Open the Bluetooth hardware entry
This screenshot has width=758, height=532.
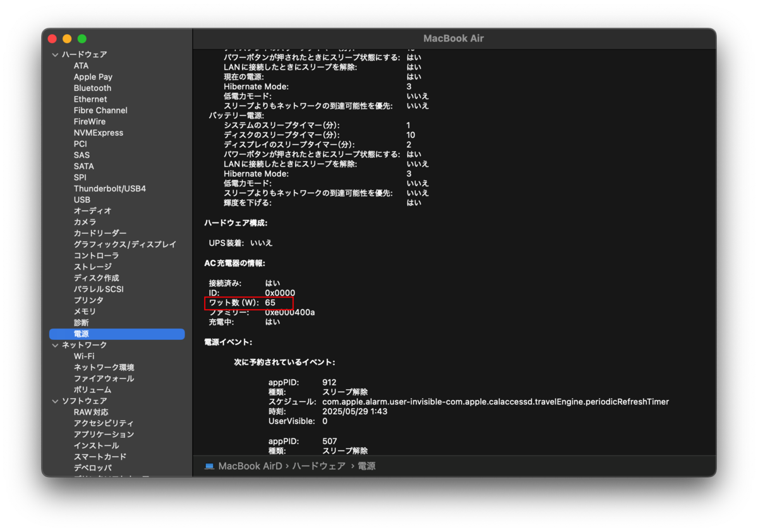(x=92, y=88)
